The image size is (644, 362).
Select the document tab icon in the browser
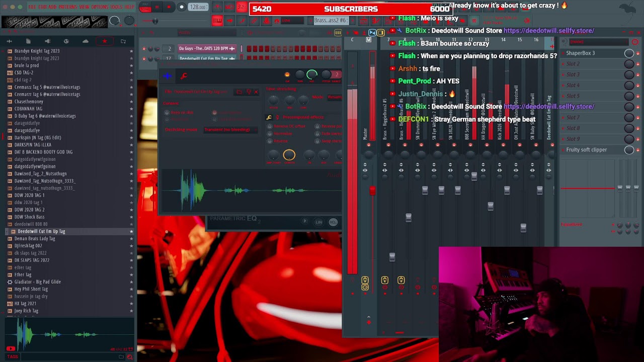(x=28, y=41)
